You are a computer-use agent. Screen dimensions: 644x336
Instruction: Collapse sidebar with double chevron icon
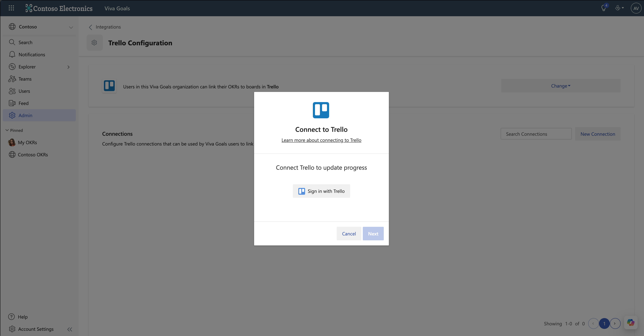(x=70, y=329)
